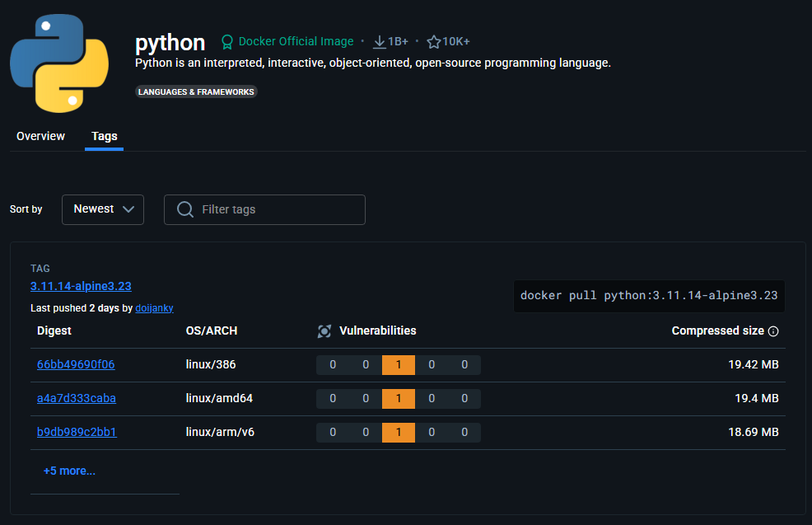This screenshot has width=812, height=525.
Task: Open the Sort by Newest dropdown
Action: pyautogui.click(x=102, y=209)
